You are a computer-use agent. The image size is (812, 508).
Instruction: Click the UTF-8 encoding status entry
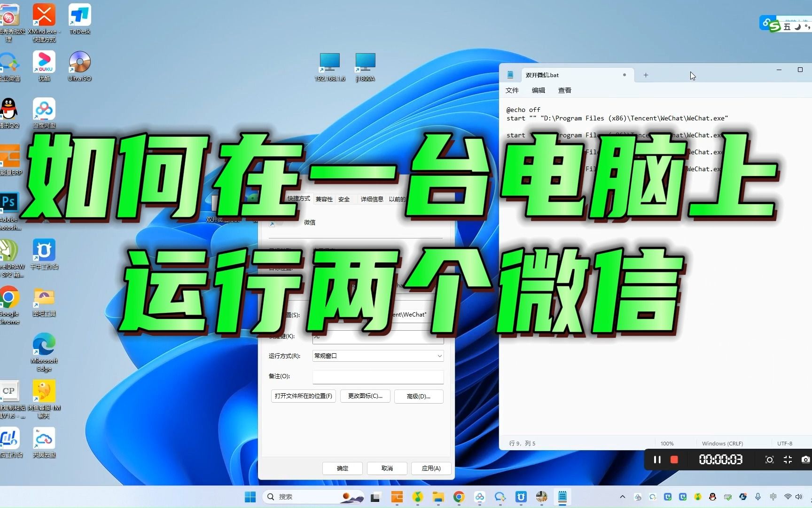[x=785, y=443]
